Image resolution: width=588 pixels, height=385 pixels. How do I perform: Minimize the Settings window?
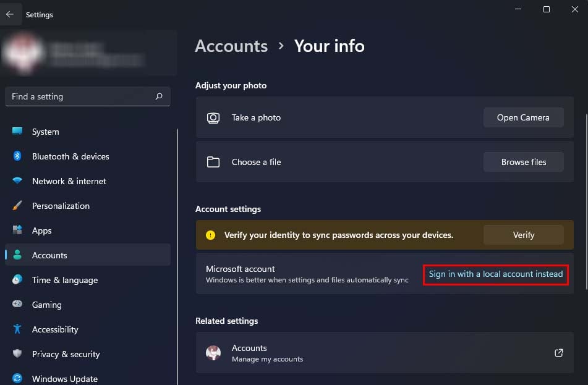518,9
